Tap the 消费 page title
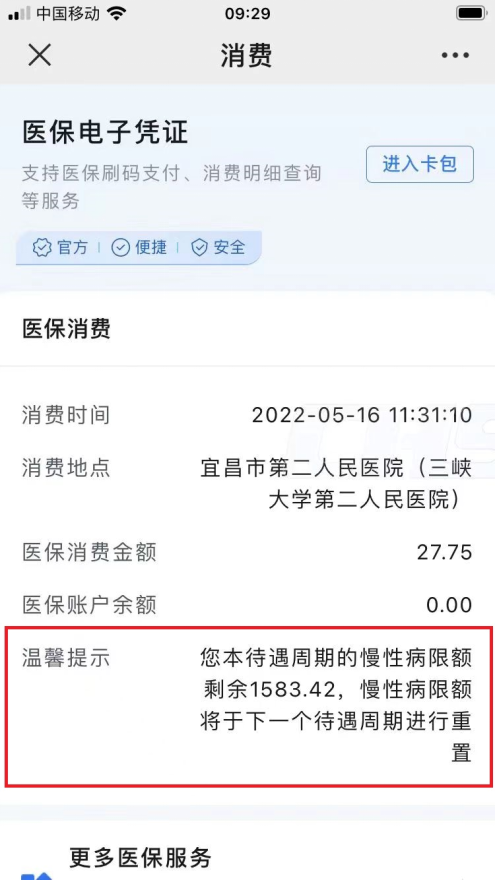Viewport: 495px width, 881px height. tap(246, 55)
